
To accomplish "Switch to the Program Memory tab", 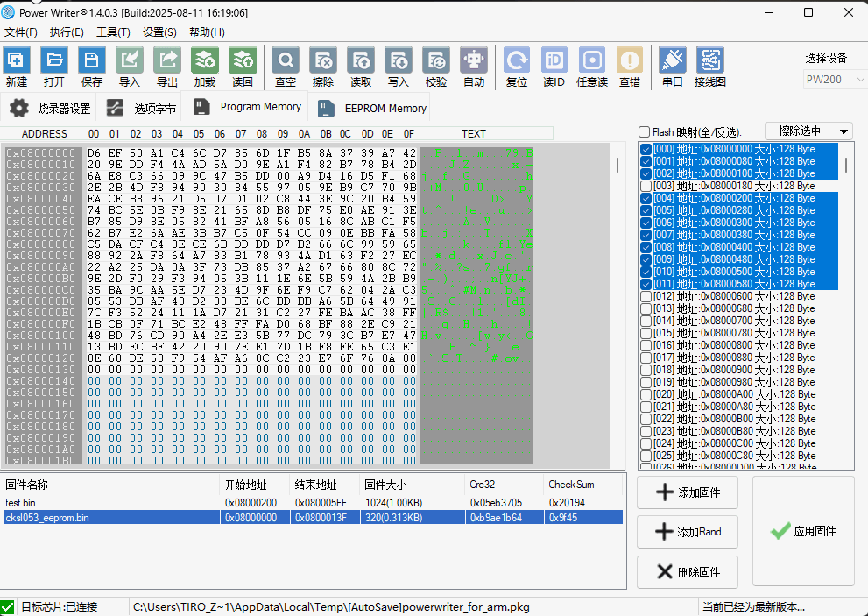I will (246, 106).
